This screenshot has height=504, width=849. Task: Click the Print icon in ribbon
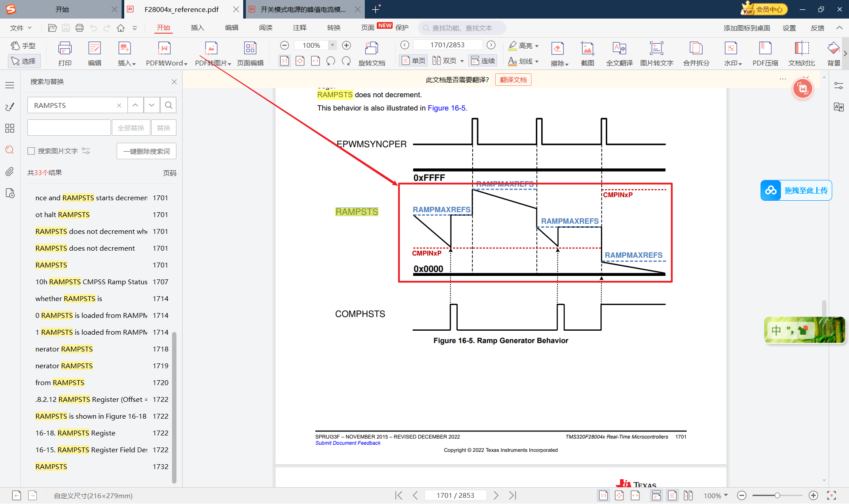click(x=65, y=49)
